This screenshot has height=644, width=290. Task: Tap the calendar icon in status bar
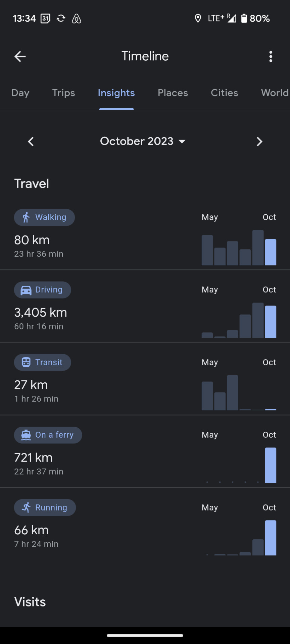point(45,18)
